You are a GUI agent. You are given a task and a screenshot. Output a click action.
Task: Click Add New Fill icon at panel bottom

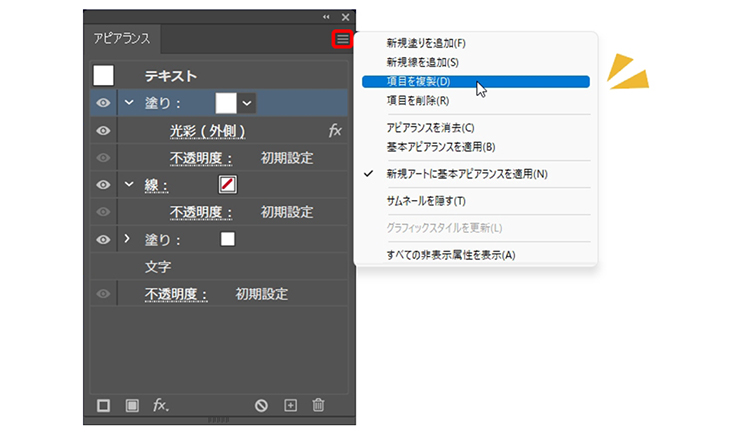[x=131, y=405]
